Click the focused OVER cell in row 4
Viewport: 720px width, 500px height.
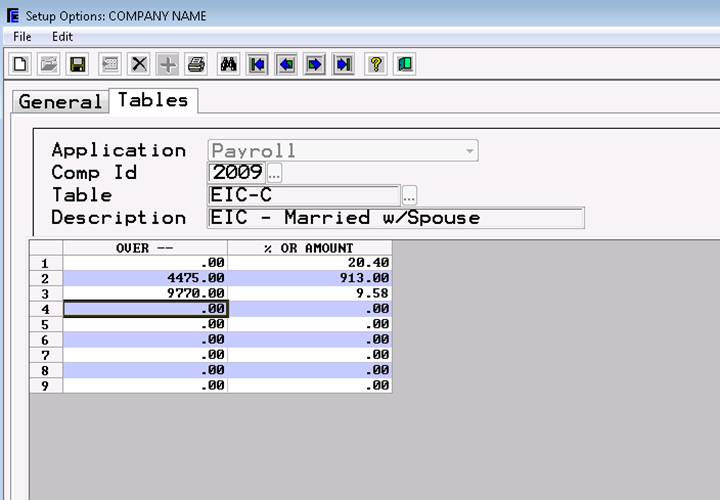coord(145,309)
